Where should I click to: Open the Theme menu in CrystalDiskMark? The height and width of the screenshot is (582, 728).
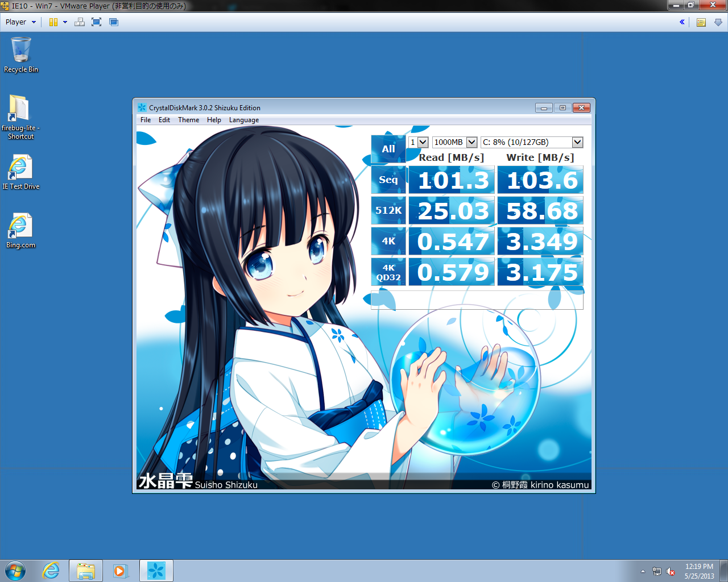tap(188, 120)
